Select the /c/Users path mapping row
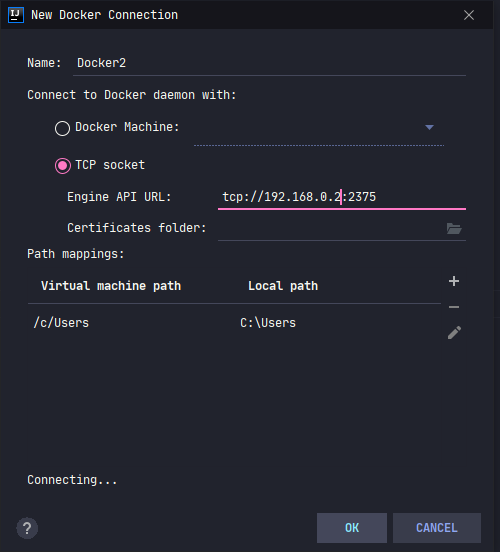Viewport: 500px width, 552px height. (234, 323)
